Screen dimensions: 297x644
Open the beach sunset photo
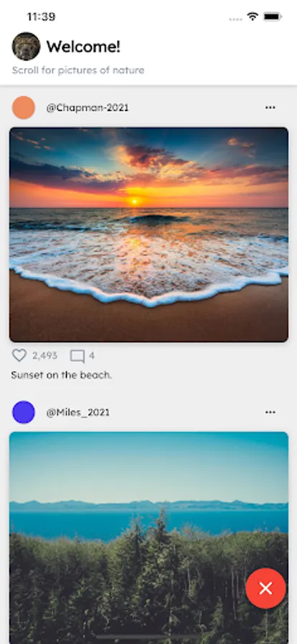click(149, 235)
